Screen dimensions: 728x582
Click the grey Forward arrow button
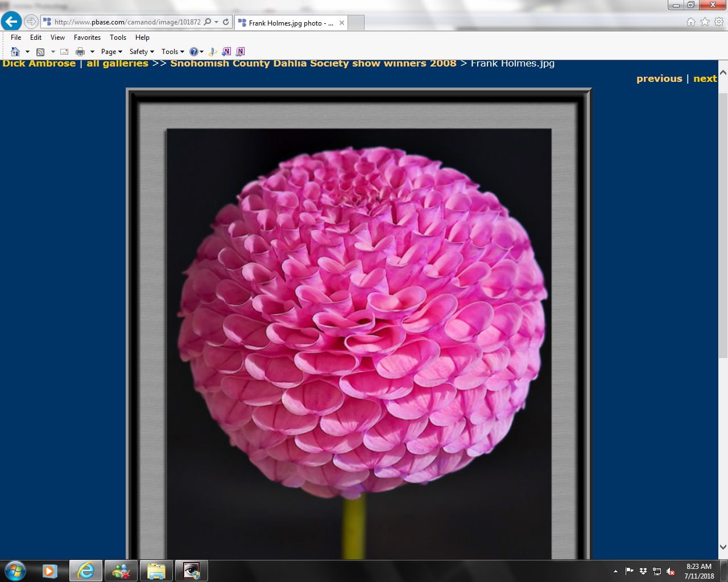pos(31,22)
